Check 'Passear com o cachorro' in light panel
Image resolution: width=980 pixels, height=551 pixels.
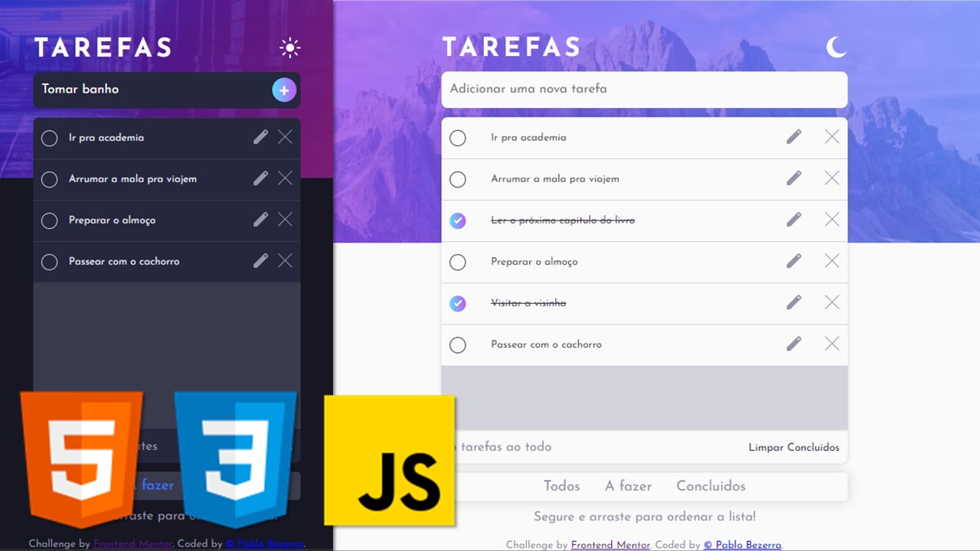point(458,345)
